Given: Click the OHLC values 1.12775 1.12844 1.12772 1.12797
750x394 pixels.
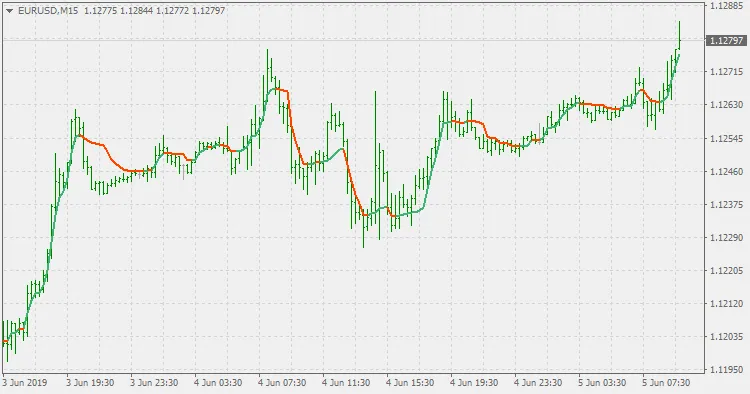Looking at the screenshot, I should (x=154, y=11).
